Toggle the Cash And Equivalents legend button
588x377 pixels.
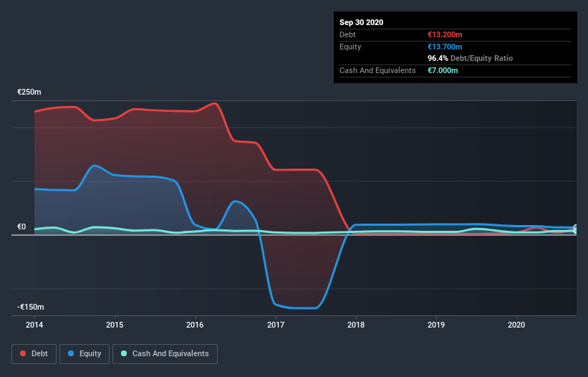click(165, 354)
